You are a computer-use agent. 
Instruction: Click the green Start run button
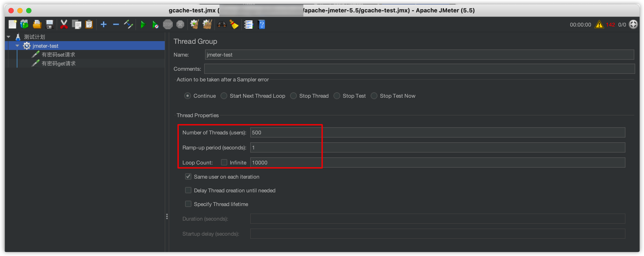pyautogui.click(x=143, y=25)
